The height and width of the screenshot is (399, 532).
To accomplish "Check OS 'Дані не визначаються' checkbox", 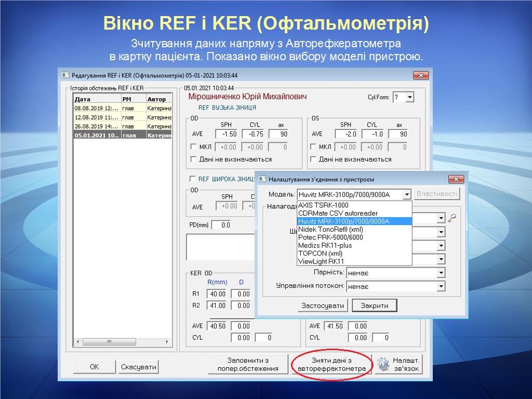I will [313, 159].
